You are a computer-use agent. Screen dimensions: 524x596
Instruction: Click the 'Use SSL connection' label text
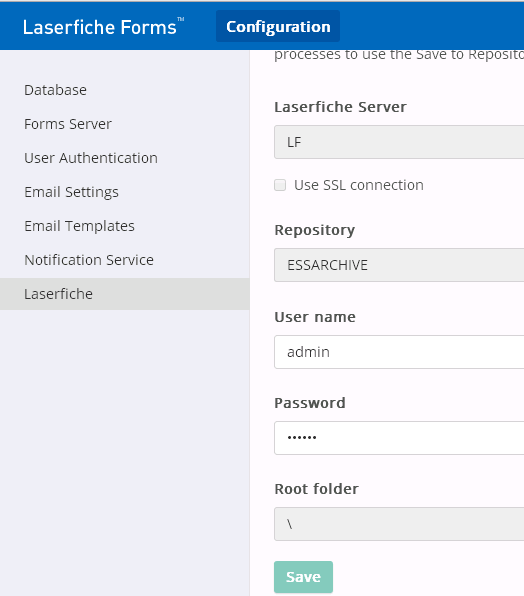click(x=359, y=185)
